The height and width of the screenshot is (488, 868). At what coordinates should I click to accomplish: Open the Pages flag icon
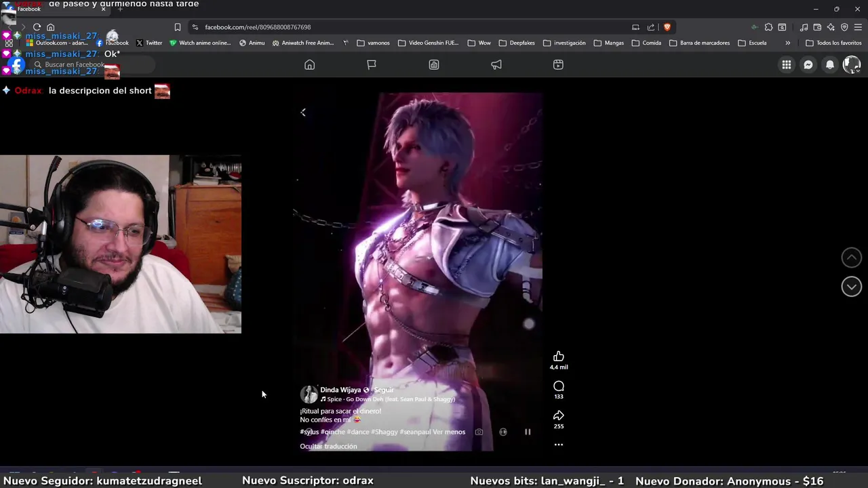(x=372, y=64)
